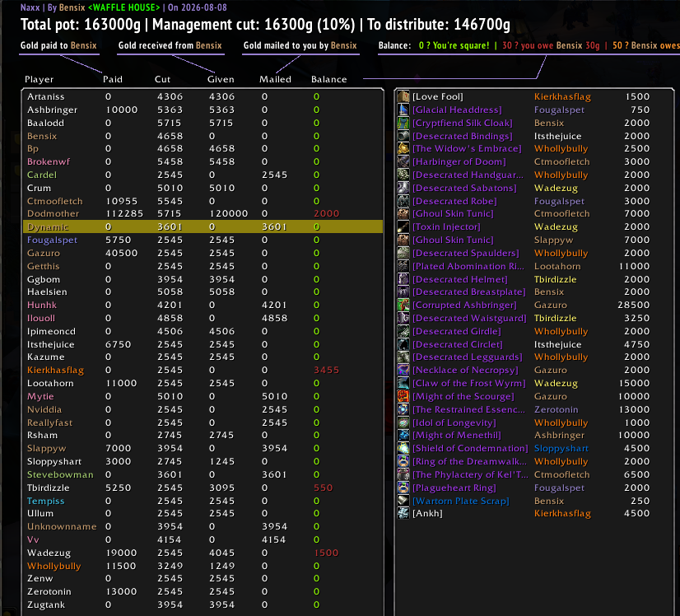
Task: Select the Artaniss player name
Action: [x=45, y=96]
